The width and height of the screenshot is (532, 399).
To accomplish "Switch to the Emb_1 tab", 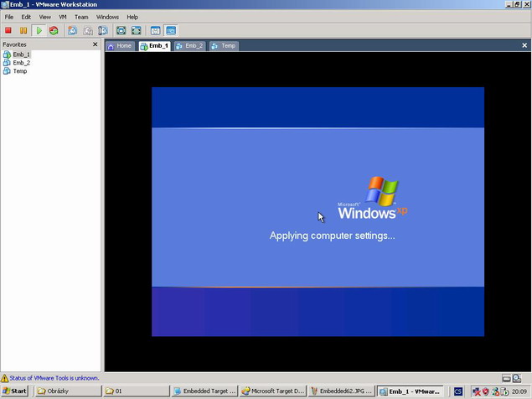I will tap(154, 46).
